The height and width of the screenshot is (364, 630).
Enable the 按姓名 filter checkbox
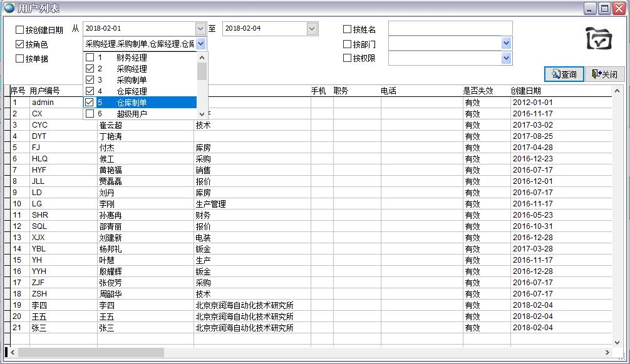click(348, 29)
